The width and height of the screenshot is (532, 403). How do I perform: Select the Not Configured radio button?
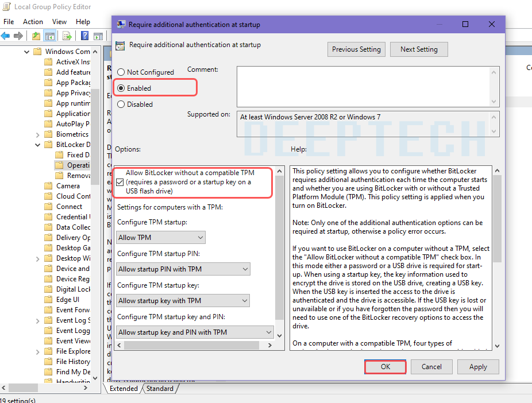coord(121,72)
